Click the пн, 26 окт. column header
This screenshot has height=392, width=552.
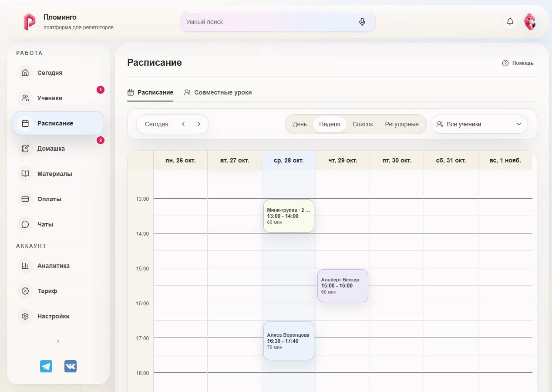tap(181, 160)
